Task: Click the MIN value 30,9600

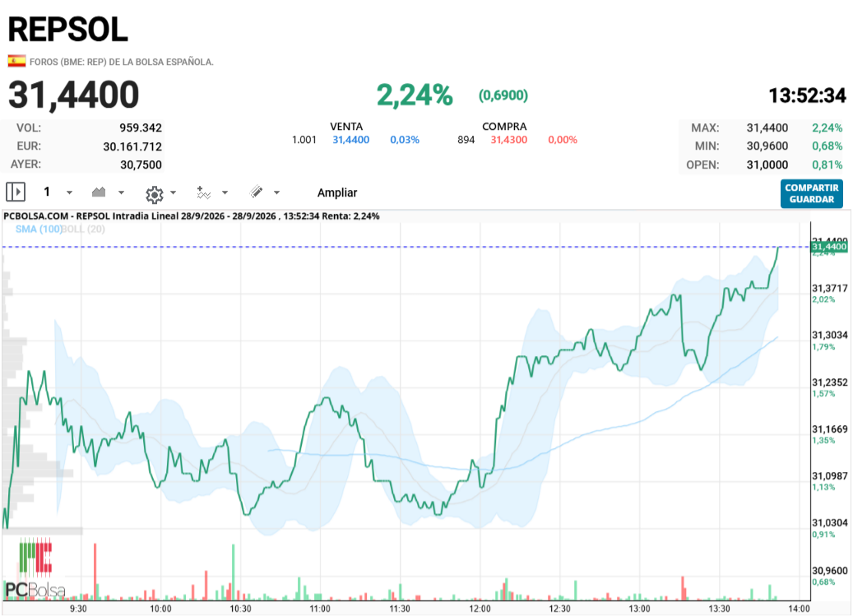Action: pos(767,146)
